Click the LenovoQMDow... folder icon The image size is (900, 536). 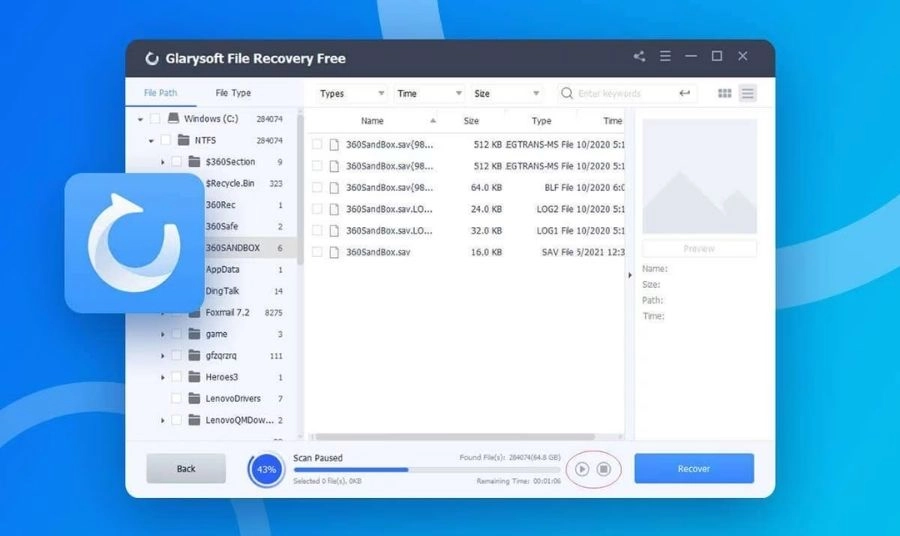point(194,420)
